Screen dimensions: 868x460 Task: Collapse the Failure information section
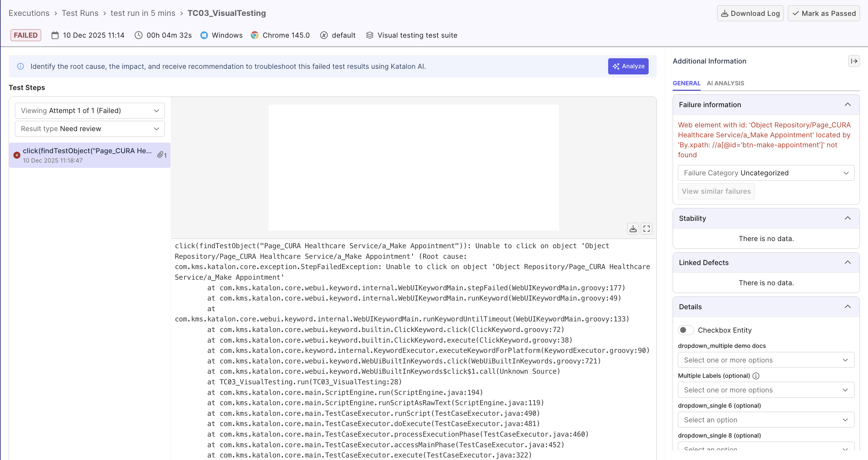[848, 104]
